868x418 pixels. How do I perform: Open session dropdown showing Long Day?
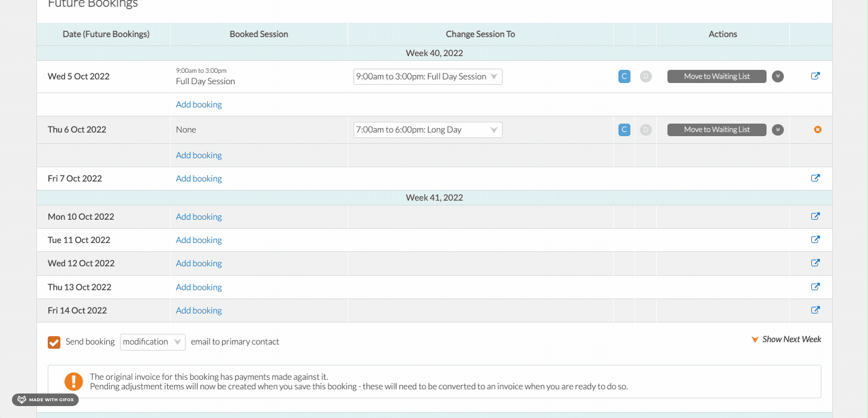(x=428, y=130)
